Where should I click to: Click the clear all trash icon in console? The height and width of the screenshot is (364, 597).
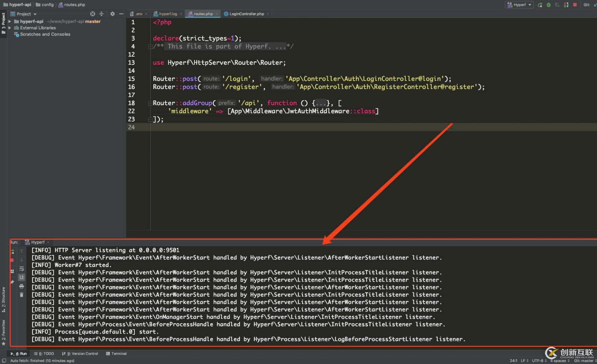coord(22,295)
